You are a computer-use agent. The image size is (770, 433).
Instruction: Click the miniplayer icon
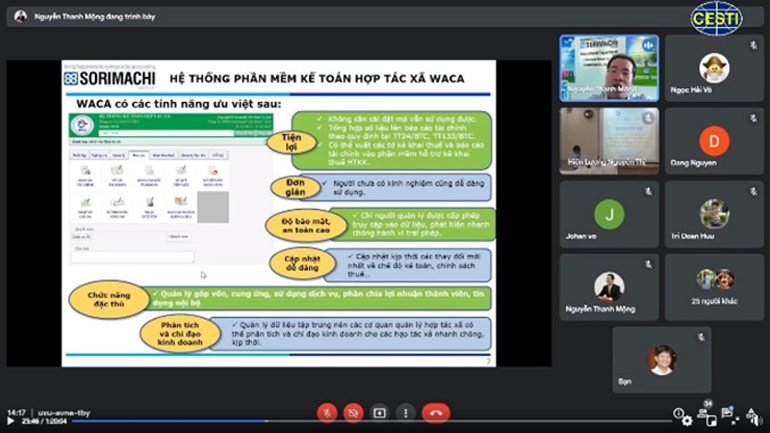click(x=711, y=421)
